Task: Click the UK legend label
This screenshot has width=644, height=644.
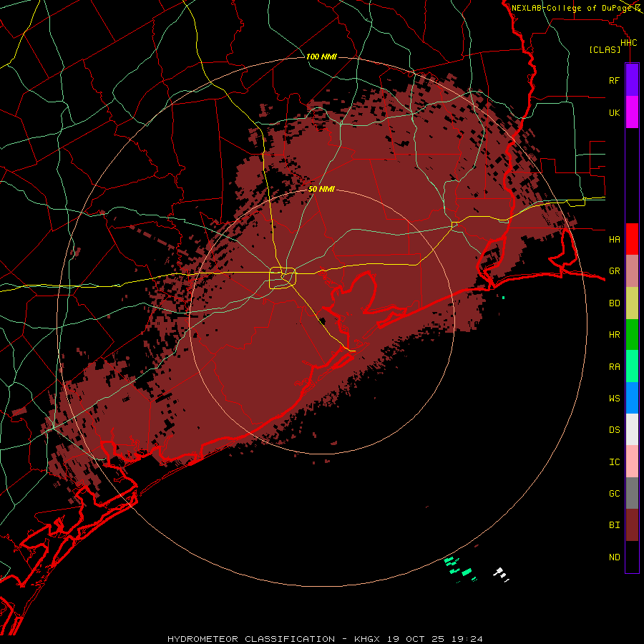Action: (614, 112)
